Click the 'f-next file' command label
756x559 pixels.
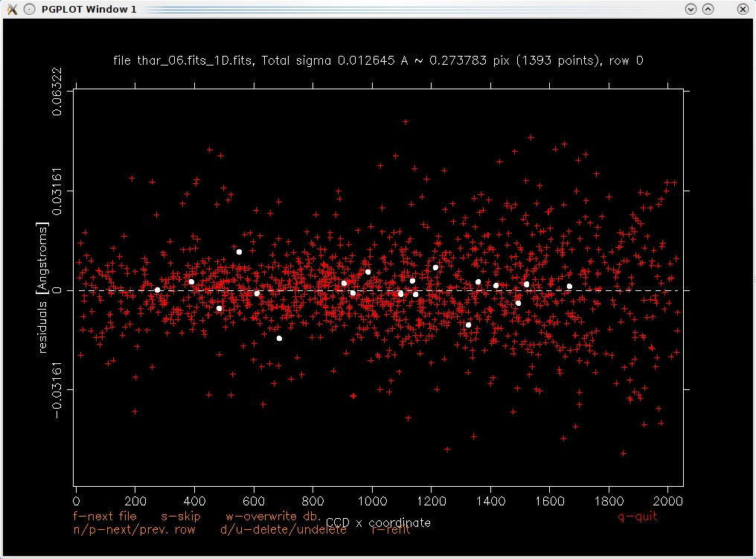[105, 516]
